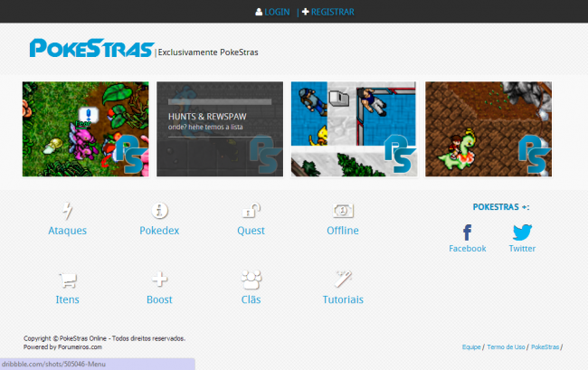Follow the Facebook text link
The image size is (588, 370).
[468, 249]
